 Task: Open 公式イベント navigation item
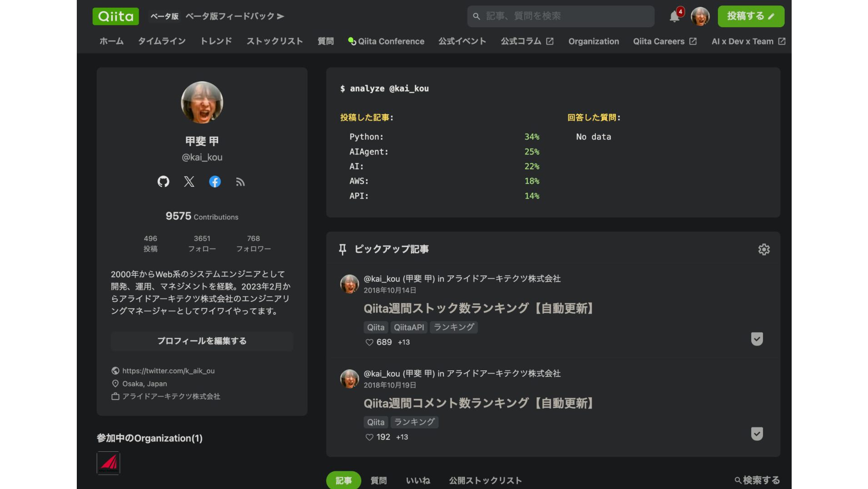pos(462,41)
